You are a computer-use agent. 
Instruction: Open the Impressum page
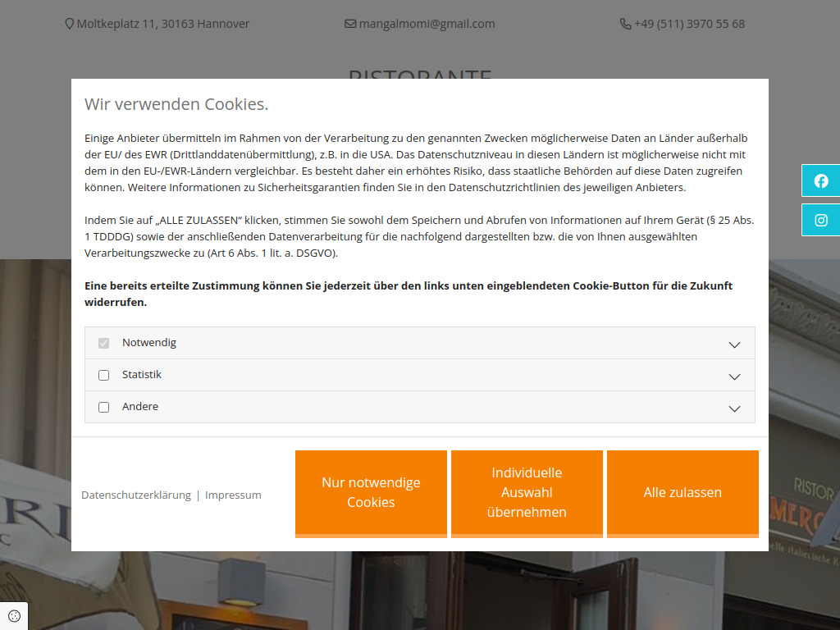pyautogui.click(x=233, y=495)
